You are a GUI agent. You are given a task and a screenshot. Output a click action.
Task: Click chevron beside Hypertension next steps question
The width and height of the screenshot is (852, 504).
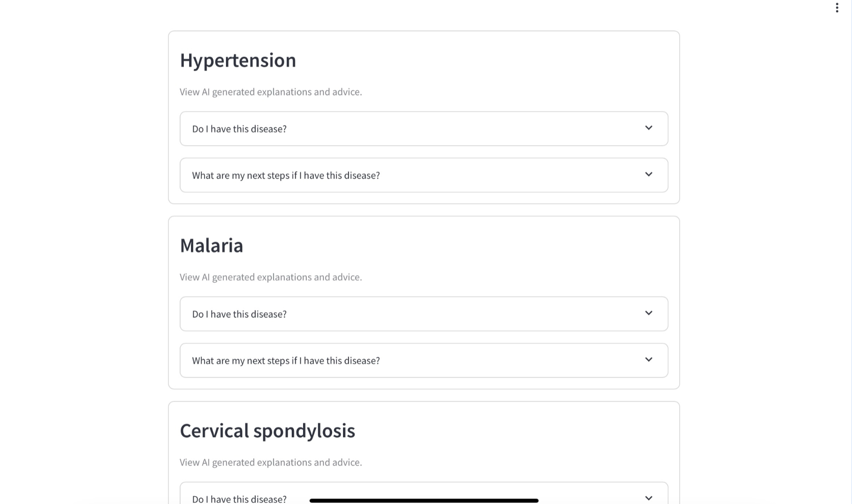pos(649,174)
